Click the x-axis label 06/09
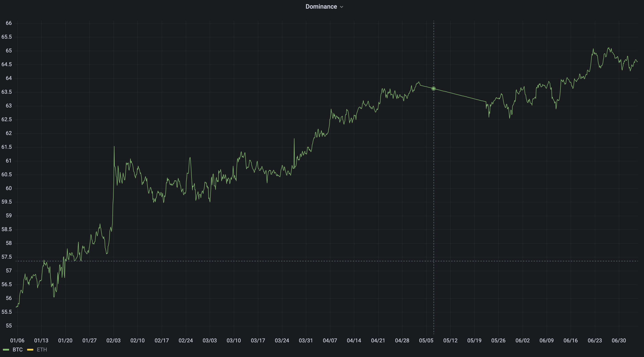The image size is (644, 357). click(547, 341)
